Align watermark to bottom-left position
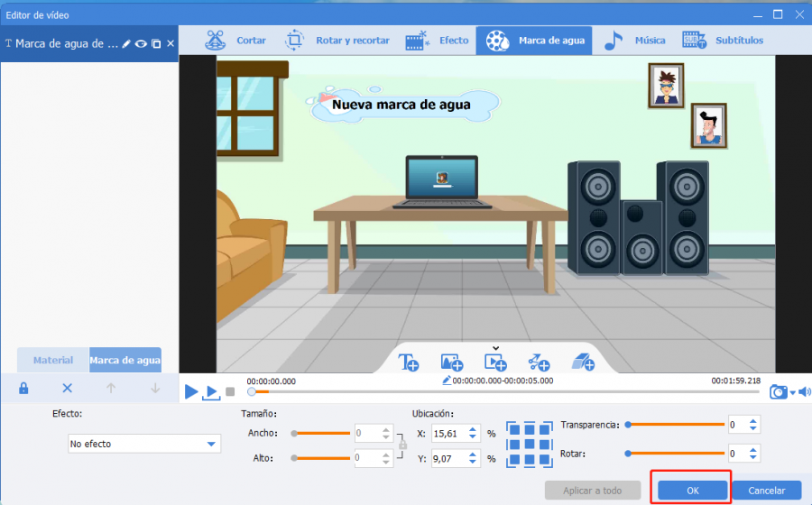This screenshot has height=505, width=812. (513, 460)
